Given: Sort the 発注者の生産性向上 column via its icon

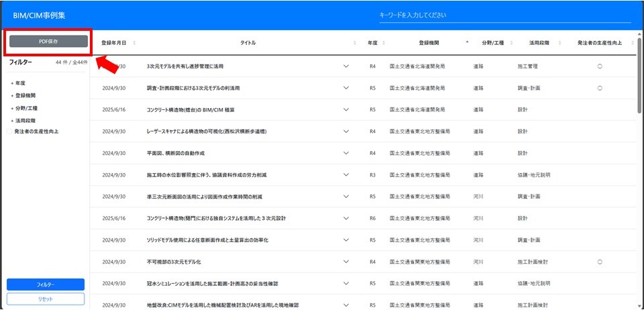Looking at the screenshot, I should point(629,43).
